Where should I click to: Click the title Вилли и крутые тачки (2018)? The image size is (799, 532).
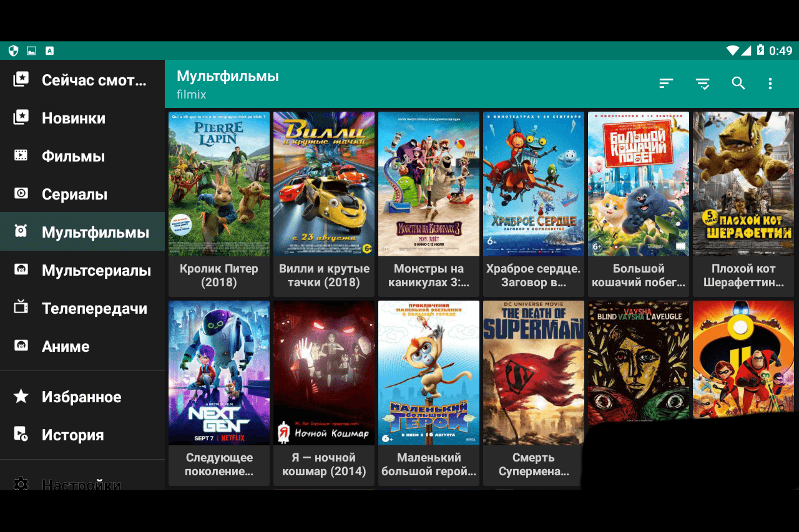pos(324,276)
